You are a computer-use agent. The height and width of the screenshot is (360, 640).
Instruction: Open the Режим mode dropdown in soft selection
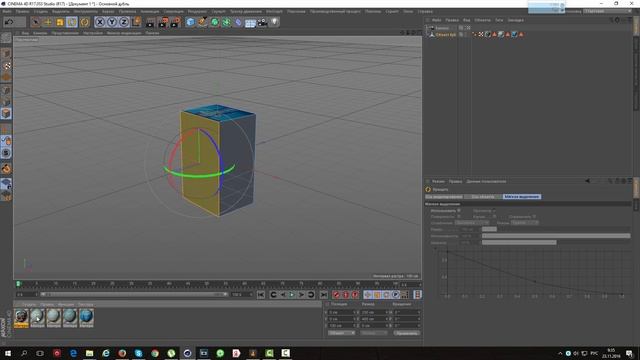pyautogui.click(x=524, y=223)
